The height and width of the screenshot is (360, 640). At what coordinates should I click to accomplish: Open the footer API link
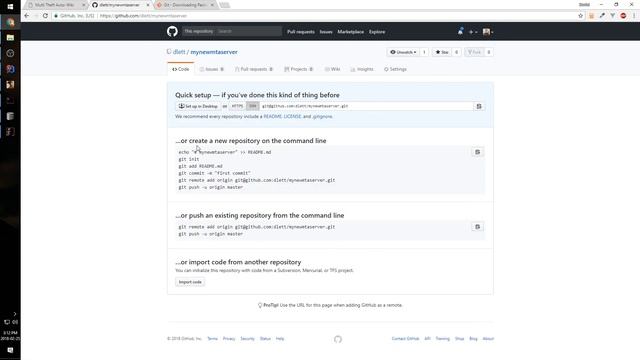click(427, 339)
